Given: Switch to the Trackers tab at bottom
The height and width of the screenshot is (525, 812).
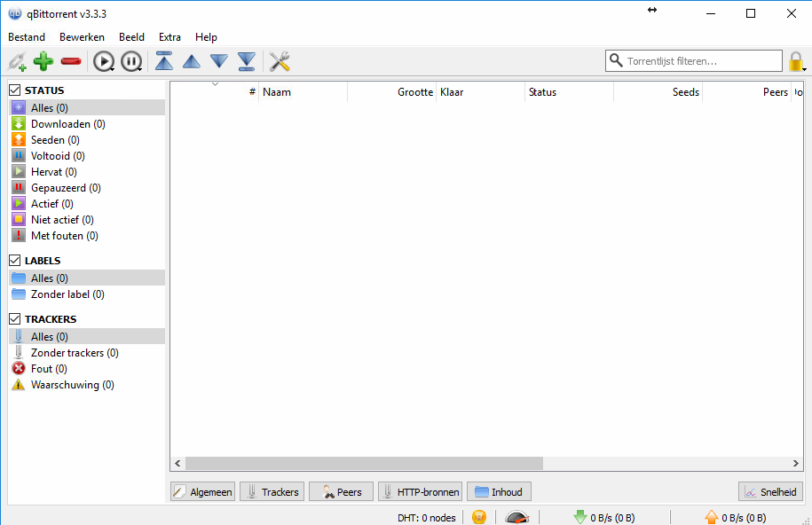Looking at the screenshot, I should 272,492.
